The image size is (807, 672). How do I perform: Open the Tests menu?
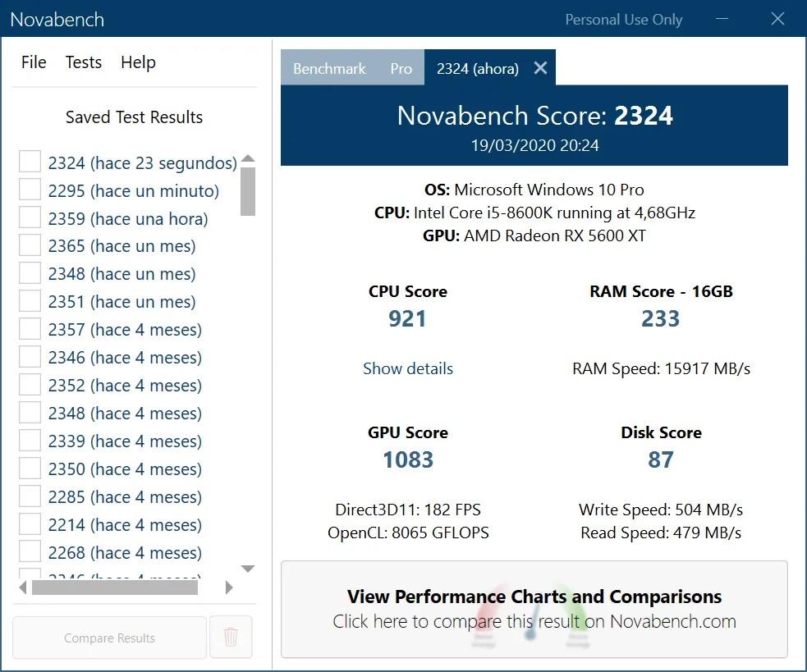pyautogui.click(x=84, y=62)
